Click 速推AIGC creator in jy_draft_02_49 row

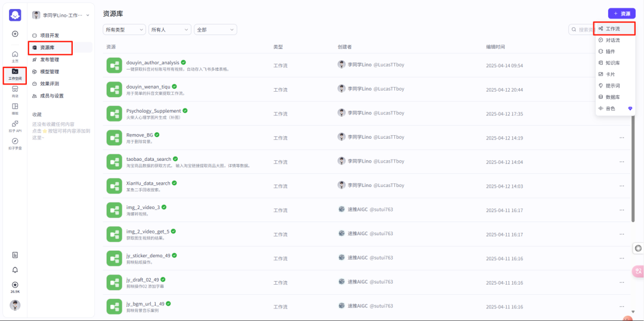(365, 282)
